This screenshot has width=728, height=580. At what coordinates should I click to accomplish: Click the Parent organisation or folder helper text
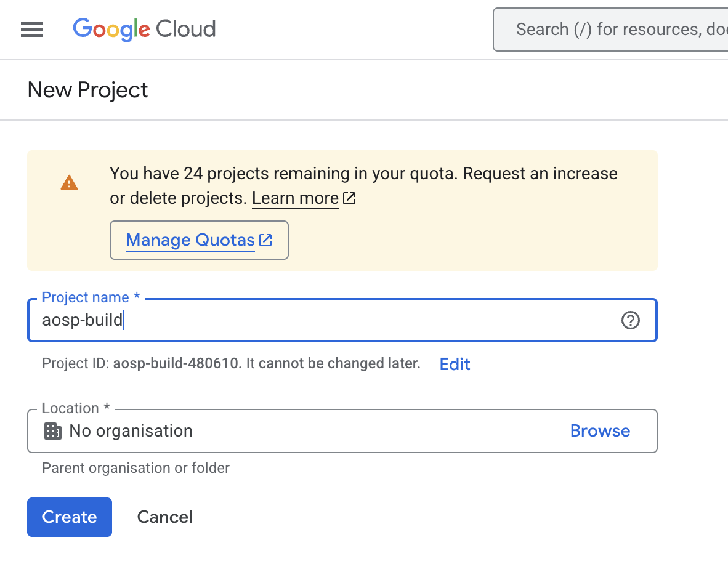point(135,468)
